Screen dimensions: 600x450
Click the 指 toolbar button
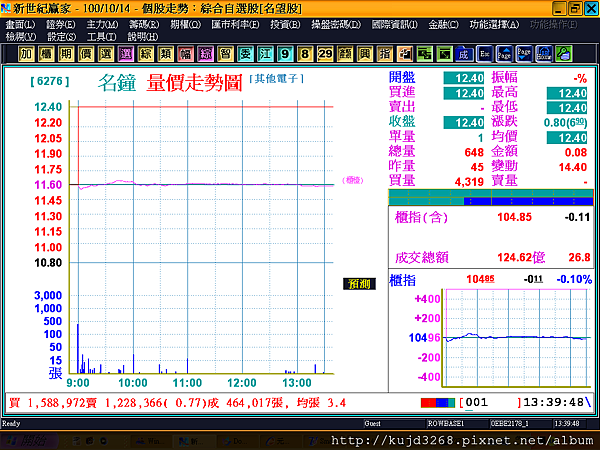(x=385, y=54)
